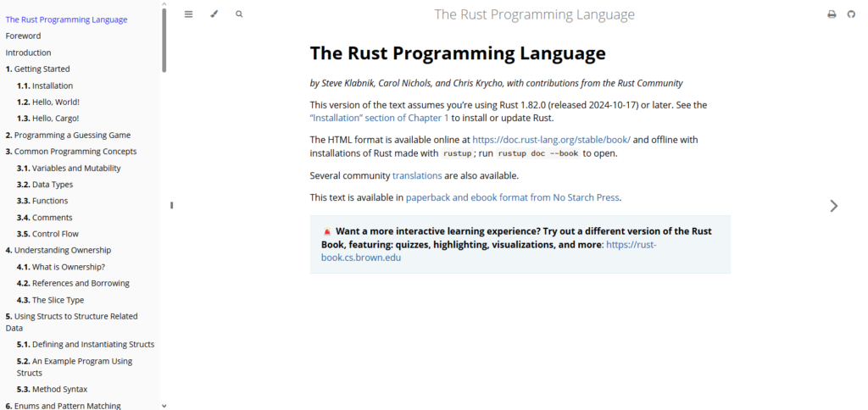Click the menu bar title text
Viewport: 868px width, 410px height.
point(534,14)
